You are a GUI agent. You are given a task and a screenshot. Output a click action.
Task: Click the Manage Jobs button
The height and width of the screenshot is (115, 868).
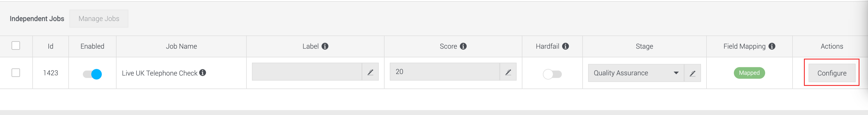pos(99,19)
